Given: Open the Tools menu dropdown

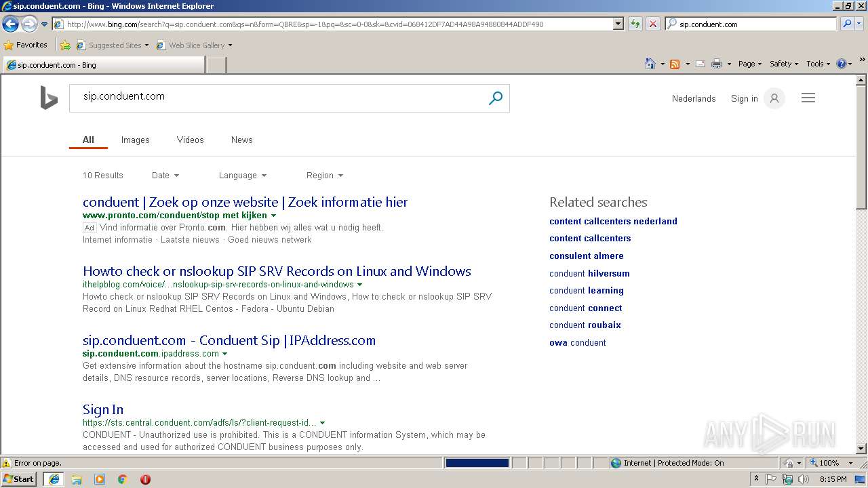Looking at the screenshot, I should coord(818,64).
